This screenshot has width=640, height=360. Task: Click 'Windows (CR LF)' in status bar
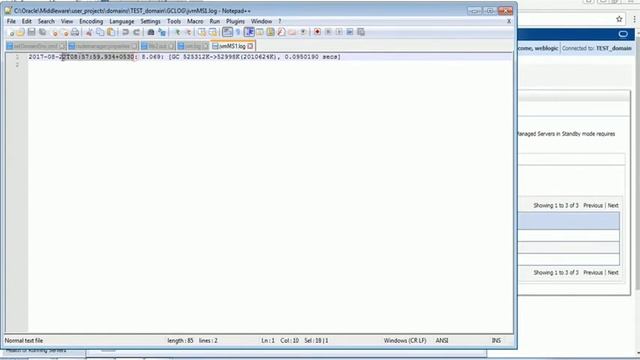(405, 340)
